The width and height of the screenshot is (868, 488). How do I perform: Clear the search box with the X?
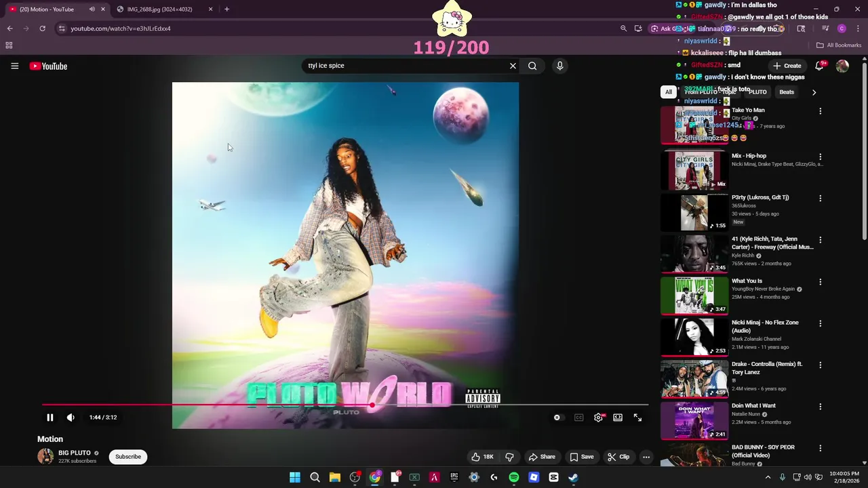513,66
